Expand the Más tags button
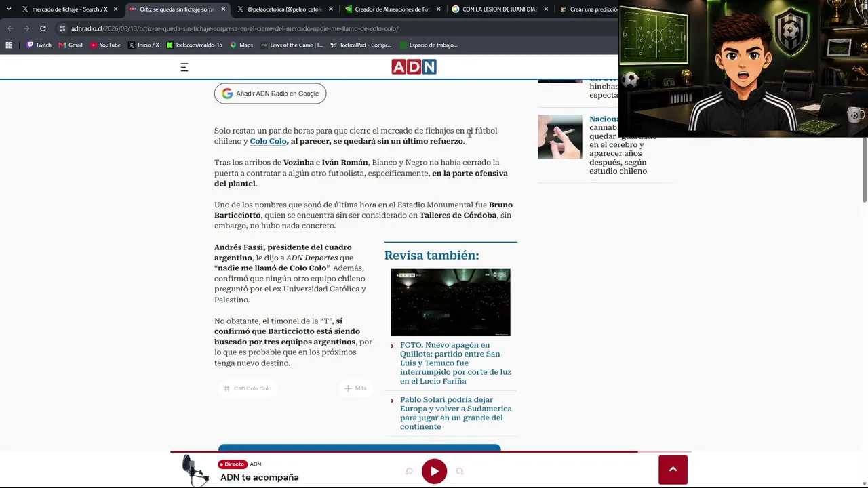This screenshot has width=868, height=488. coord(355,388)
